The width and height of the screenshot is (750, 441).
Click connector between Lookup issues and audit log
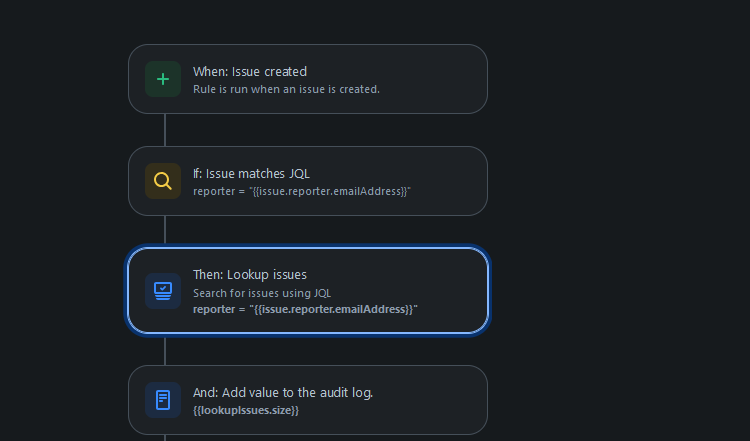[165, 351]
